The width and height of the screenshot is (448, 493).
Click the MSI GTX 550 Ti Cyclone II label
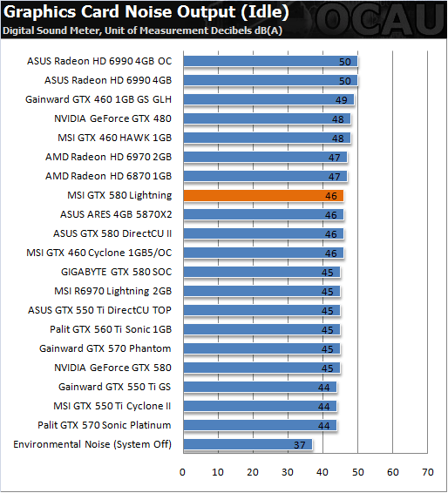tap(112, 406)
